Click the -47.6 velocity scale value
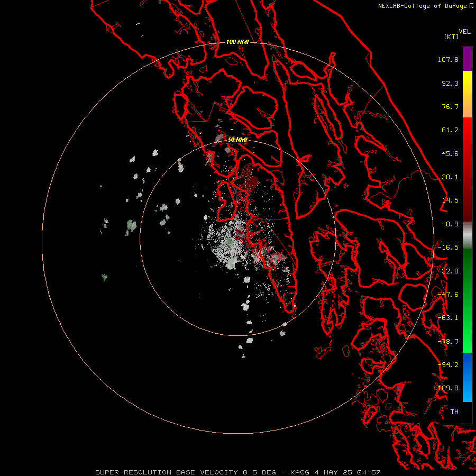 pyautogui.click(x=448, y=295)
